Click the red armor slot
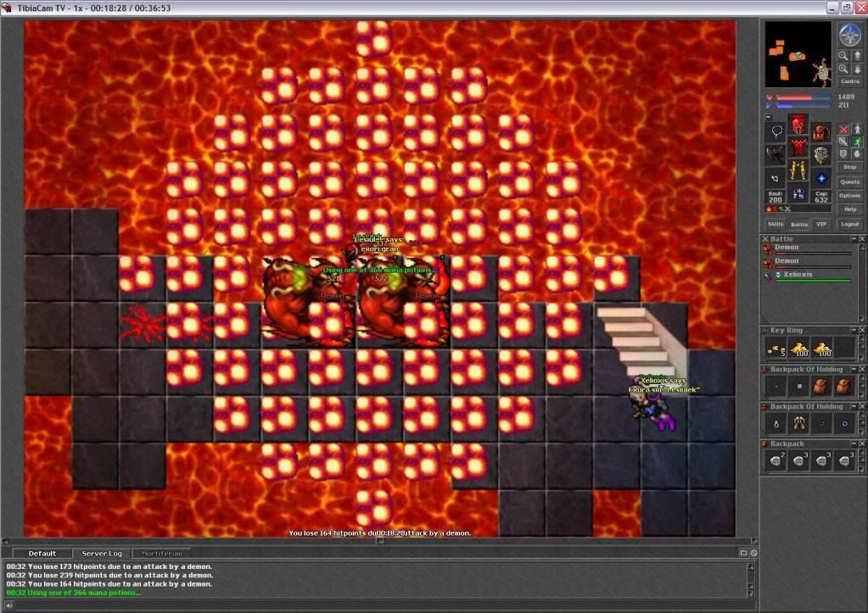 (x=798, y=148)
